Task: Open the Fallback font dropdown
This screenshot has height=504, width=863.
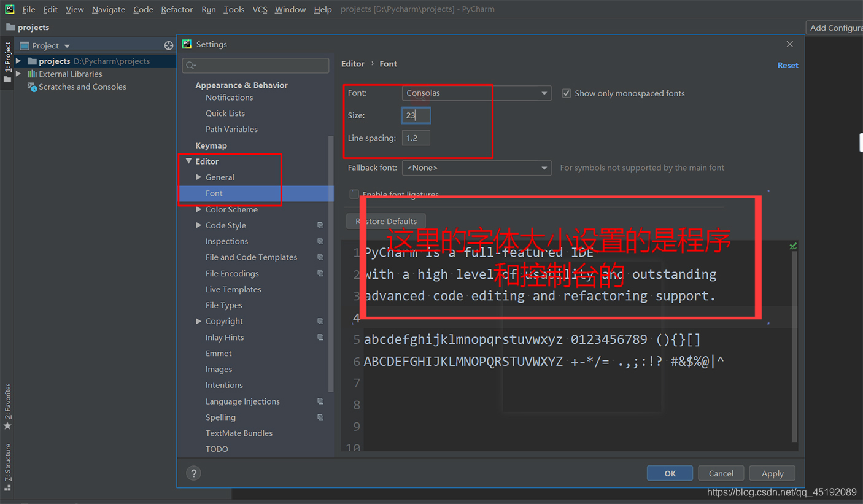Action: tap(477, 168)
